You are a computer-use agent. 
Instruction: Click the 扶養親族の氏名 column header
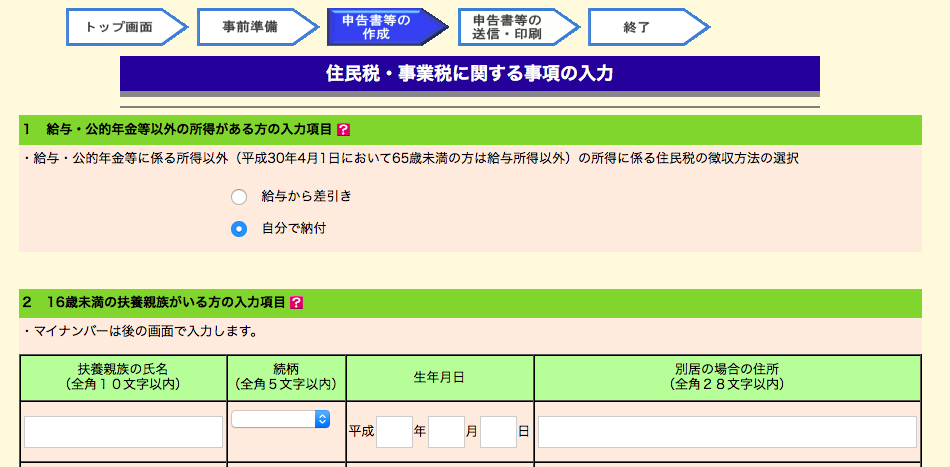(x=124, y=377)
